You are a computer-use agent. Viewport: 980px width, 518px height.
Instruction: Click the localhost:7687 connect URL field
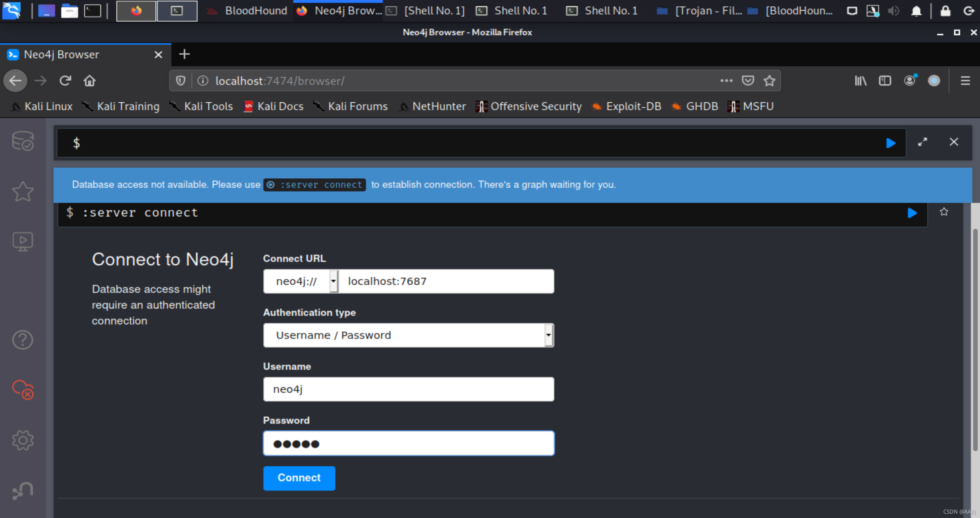[x=446, y=281]
